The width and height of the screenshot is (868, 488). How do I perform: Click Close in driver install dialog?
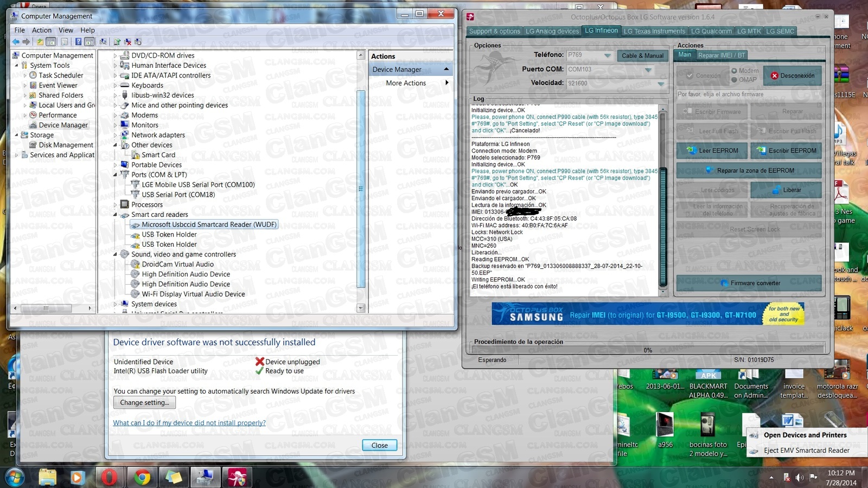(379, 445)
